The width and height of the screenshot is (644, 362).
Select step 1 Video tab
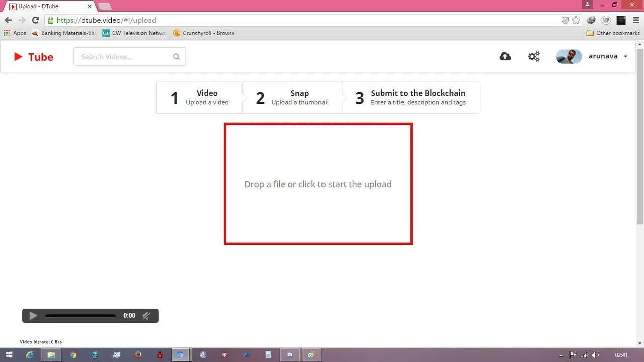200,98
